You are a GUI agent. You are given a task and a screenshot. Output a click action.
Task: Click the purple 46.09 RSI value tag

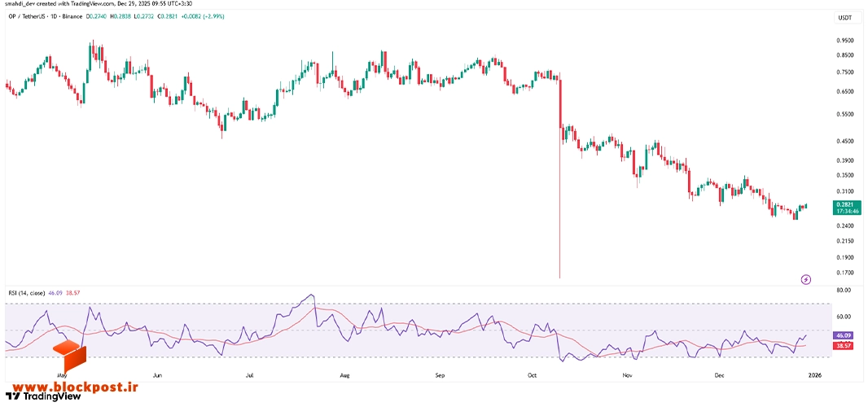(844, 335)
